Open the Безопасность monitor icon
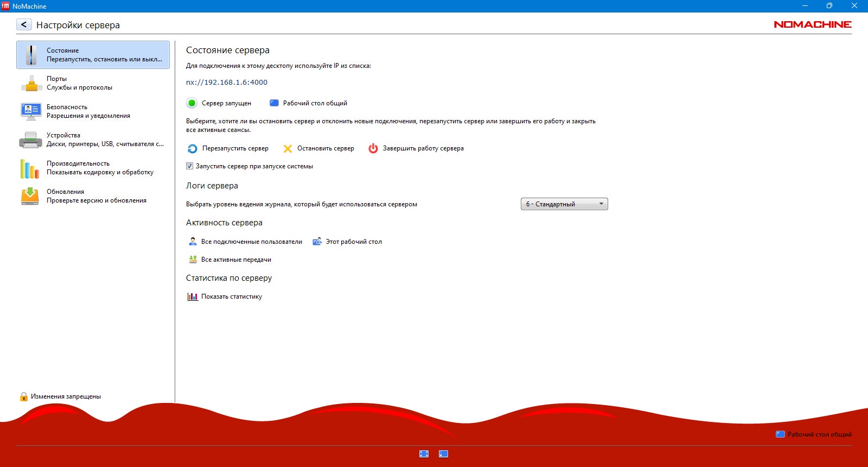This screenshot has width=868, height=467. (31, 111)
